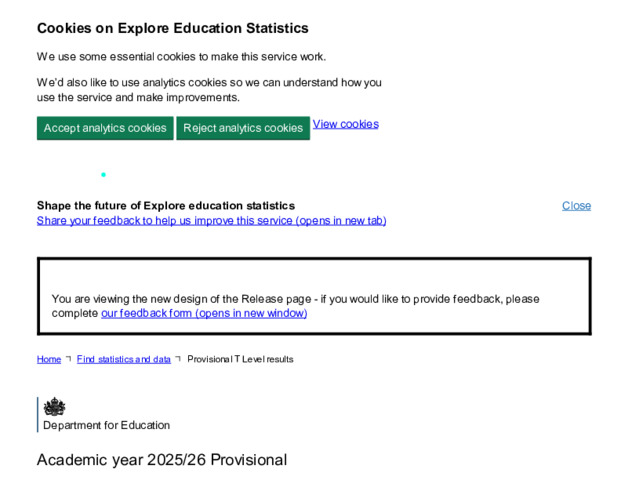This screenshot has width=621, height=480.
Task: Click the Academic year 2025/26 Provisional heading
Action: tap(162, 460)
